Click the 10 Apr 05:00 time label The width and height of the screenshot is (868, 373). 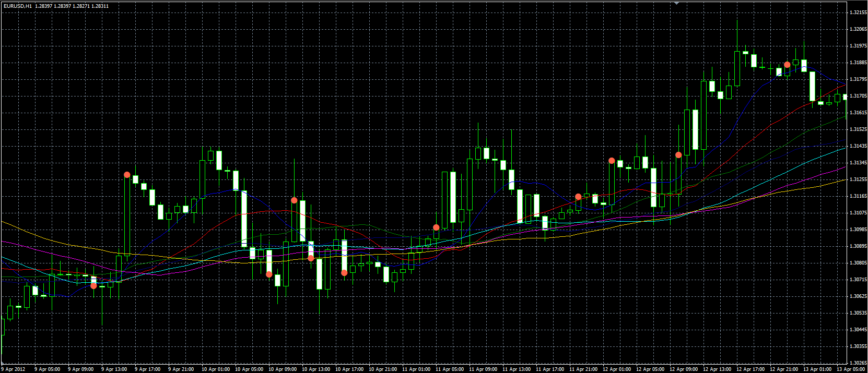(x=249, y=369)
